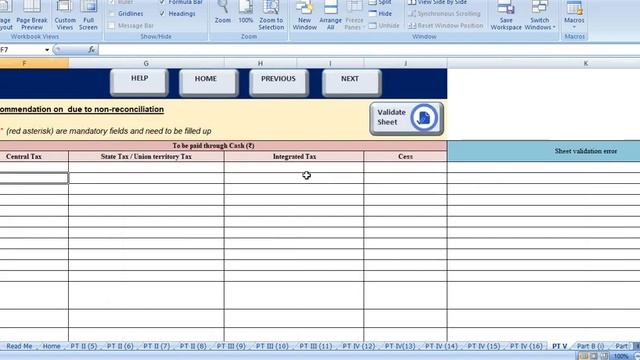
Task: Select column K header
Action: [586, 63]
